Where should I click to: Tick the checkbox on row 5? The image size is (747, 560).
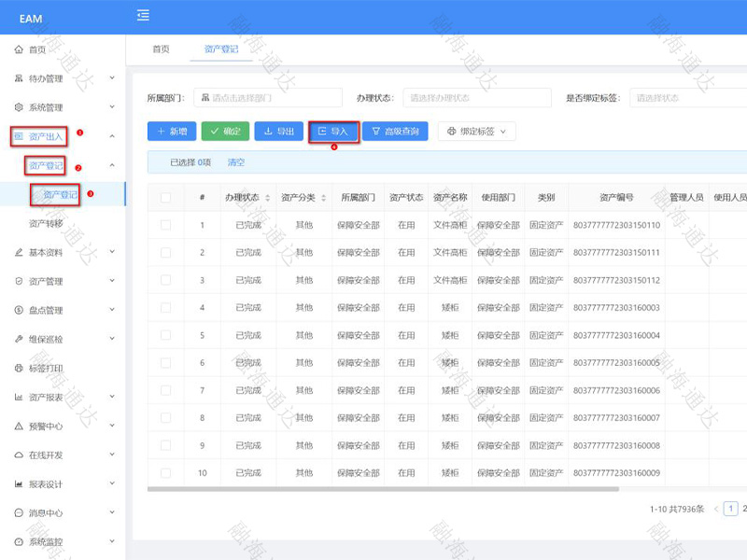pos(165,335)
